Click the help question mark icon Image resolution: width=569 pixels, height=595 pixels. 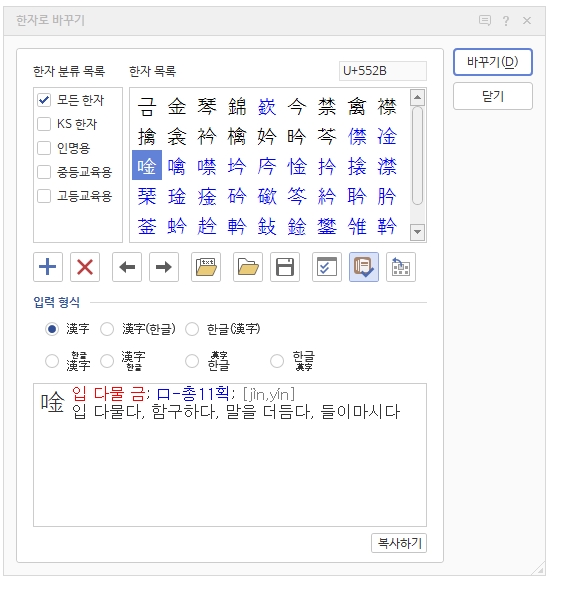(x=506, y=20)
